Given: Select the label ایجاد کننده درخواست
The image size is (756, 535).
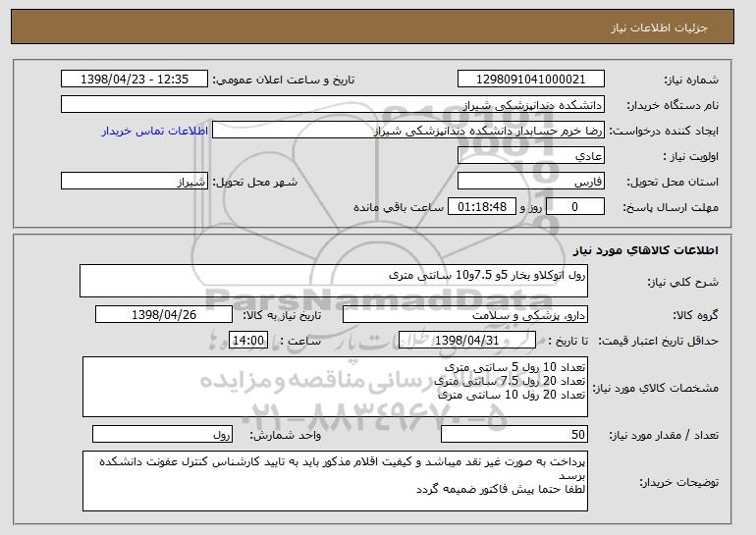Looking at the screenshot, I should [664, 131].
